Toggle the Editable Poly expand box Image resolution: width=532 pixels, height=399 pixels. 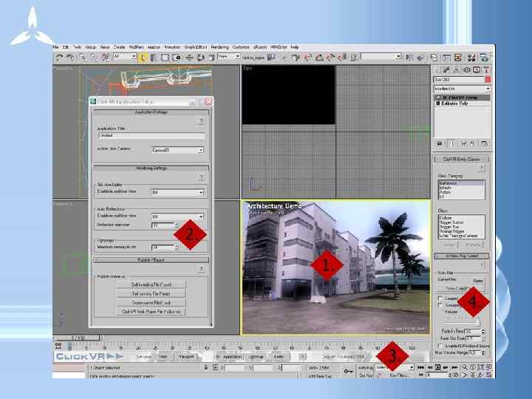click(x=437, y=103)
